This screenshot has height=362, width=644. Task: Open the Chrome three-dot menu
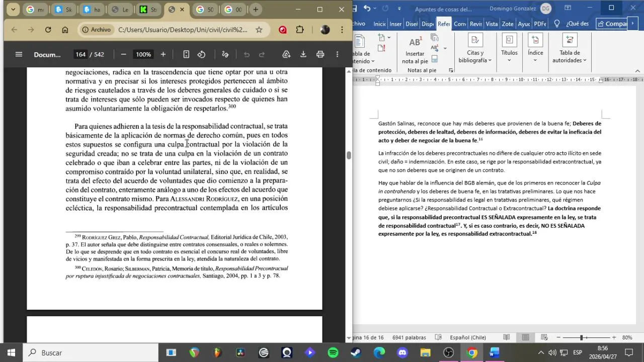pyautogui.click(x=342, y=30)
